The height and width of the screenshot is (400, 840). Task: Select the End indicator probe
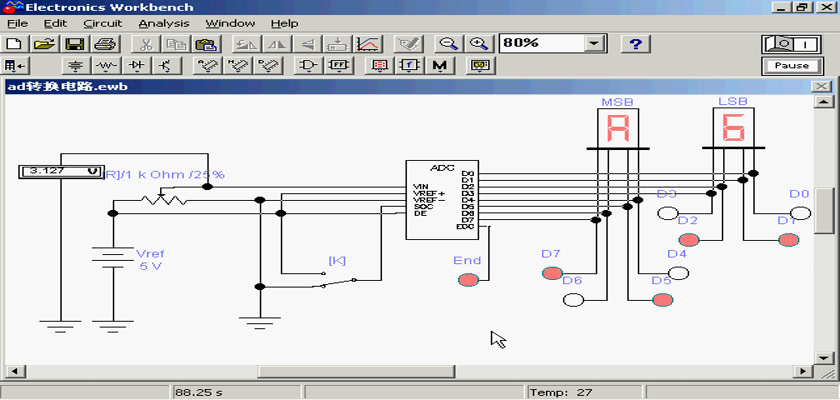[x=468, y=280]
